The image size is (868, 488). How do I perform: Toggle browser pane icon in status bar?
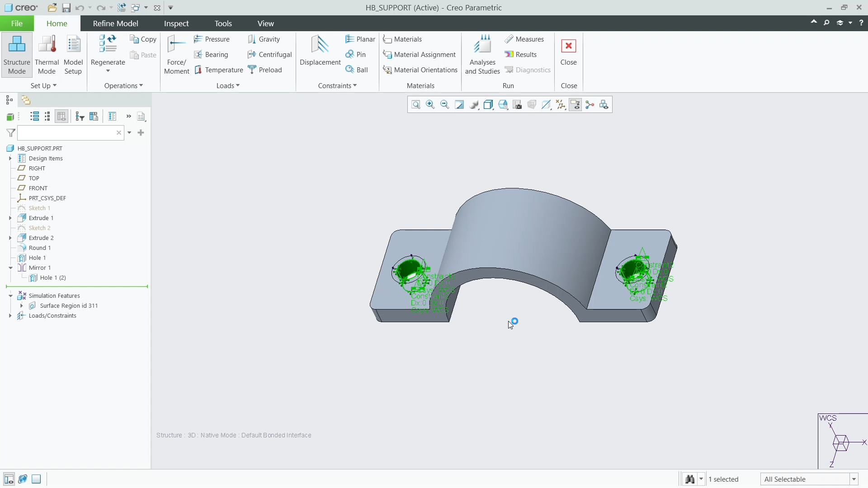pos(23,479)
